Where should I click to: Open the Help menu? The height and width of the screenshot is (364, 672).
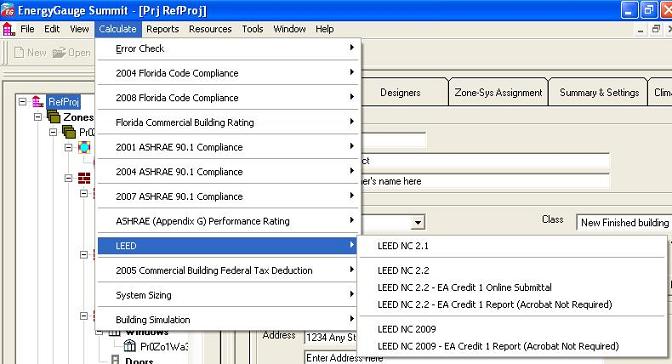[x=324, y=29]
